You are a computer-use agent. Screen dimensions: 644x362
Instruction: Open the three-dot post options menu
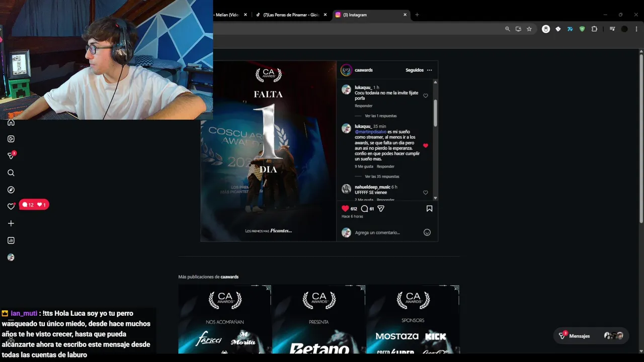pyautogui.click(x=429, y=70)
